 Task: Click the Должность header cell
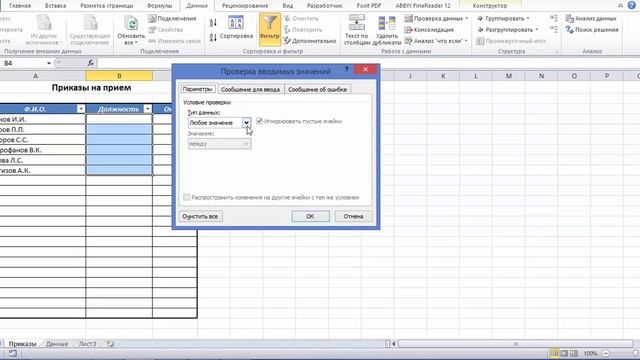(119, 109)
